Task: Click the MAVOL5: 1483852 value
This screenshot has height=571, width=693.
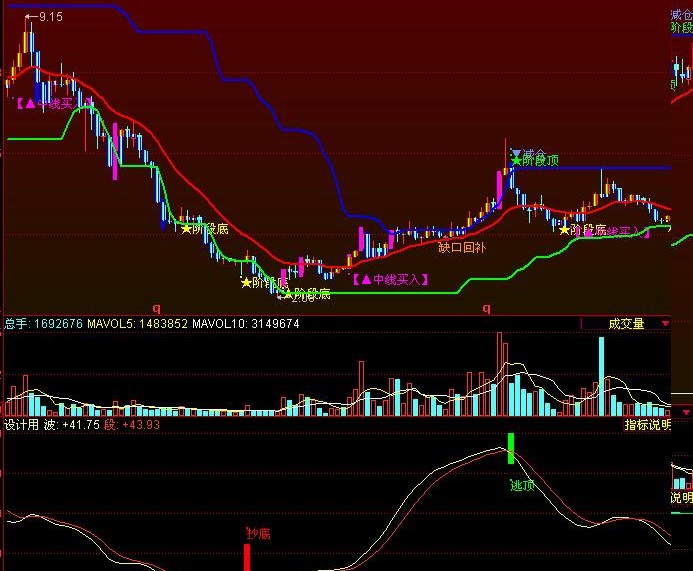Action: click(x=137, y=324)
